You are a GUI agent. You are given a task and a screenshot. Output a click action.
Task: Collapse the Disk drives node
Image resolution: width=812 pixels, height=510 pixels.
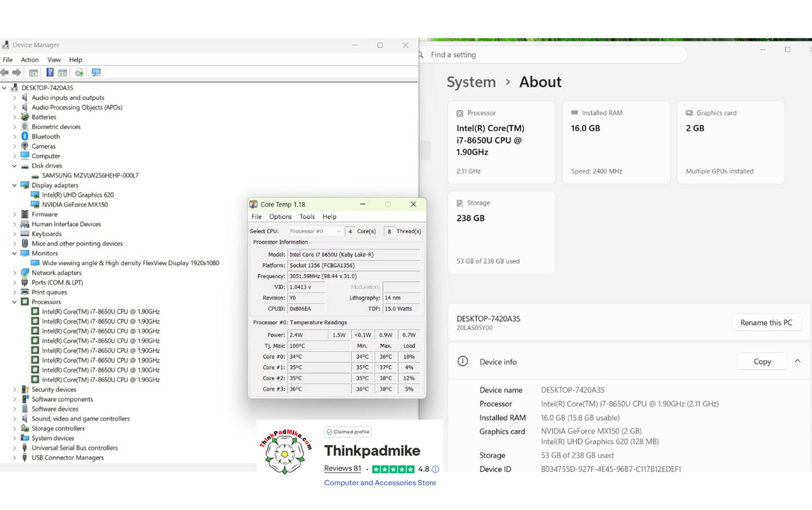tap(15, 166)
